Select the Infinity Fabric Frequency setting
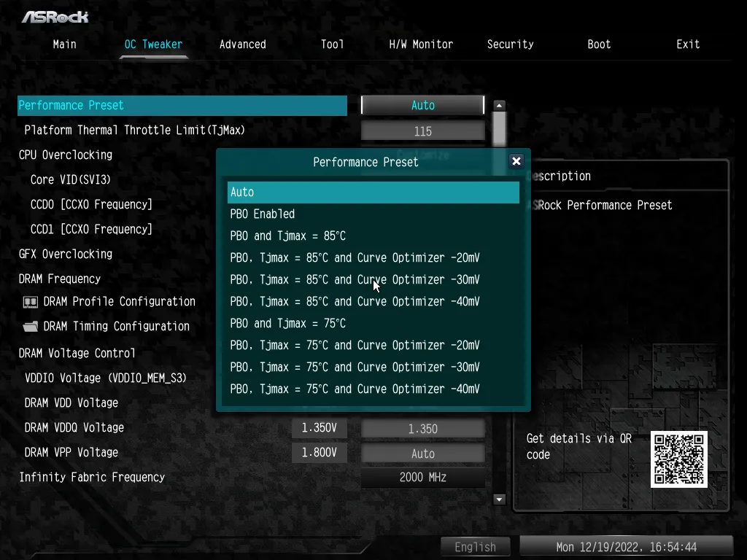Viewport: 747px width, 560px height. click(92, 477)
